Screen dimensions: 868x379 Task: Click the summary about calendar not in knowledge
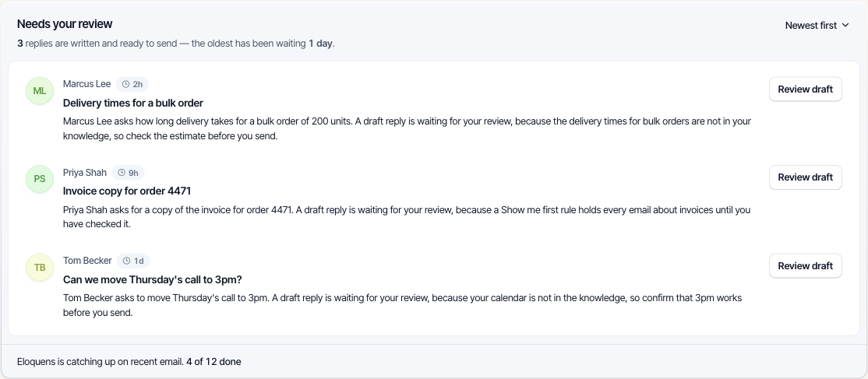[x=403, y=305]
